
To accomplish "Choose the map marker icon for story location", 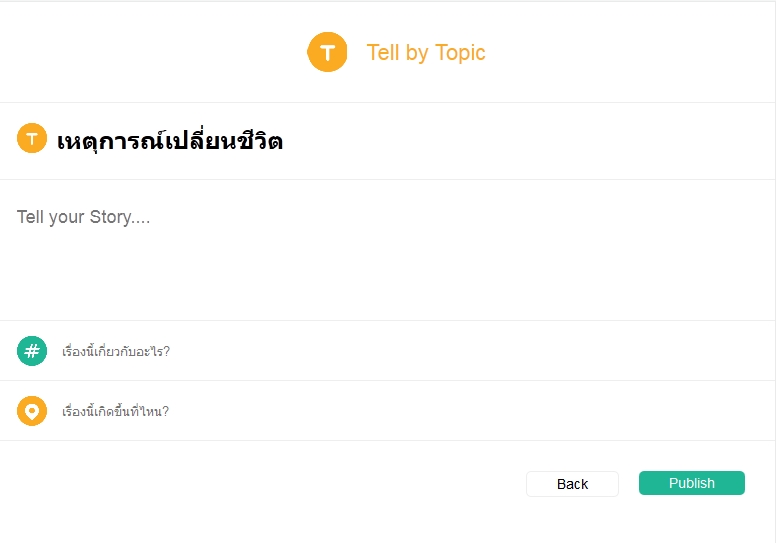I will click(x=32, y=411).
